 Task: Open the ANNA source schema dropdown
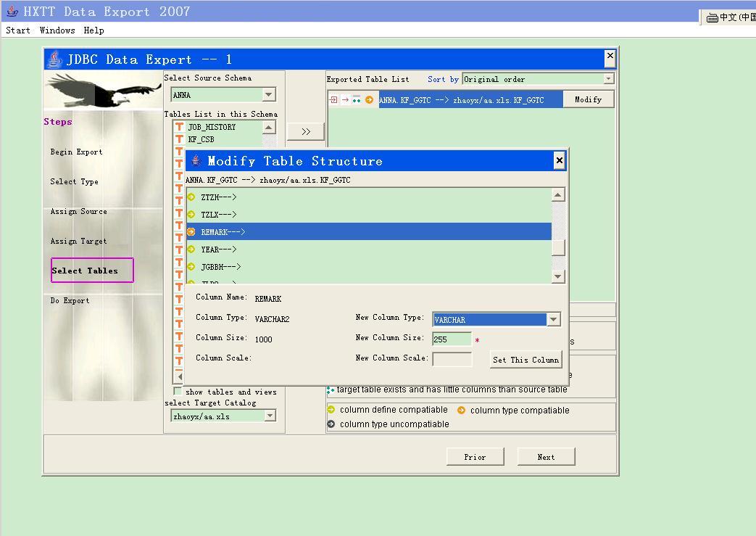pos(268,94)
